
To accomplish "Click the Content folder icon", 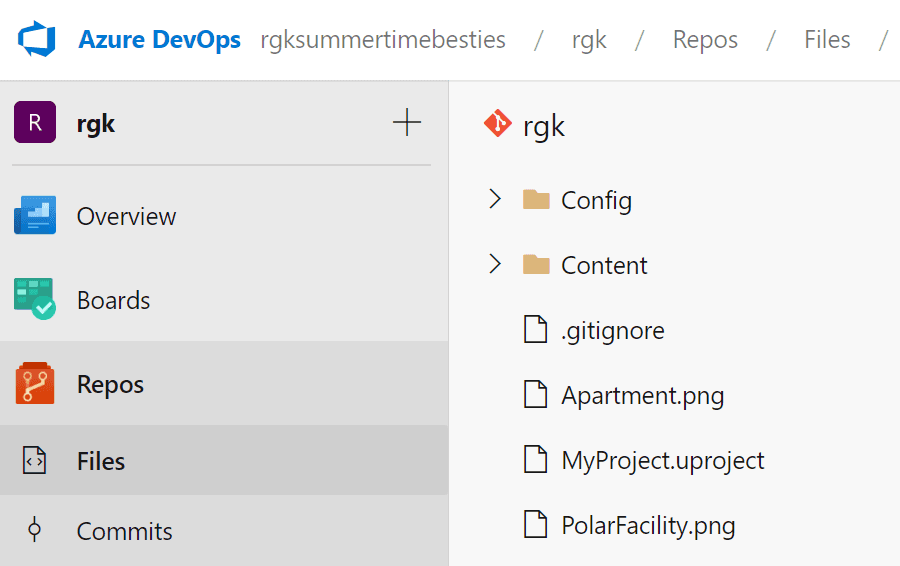I will (x=536, y=264).
